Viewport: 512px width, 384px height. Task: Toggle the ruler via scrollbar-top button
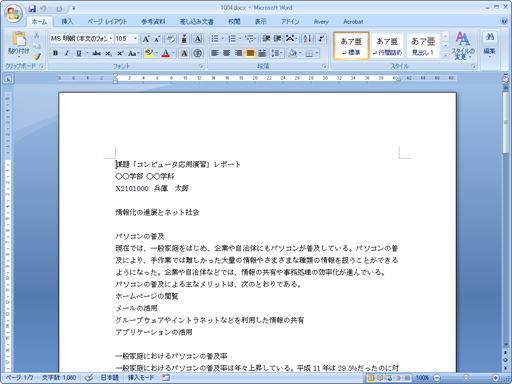[x=506, y=79]
